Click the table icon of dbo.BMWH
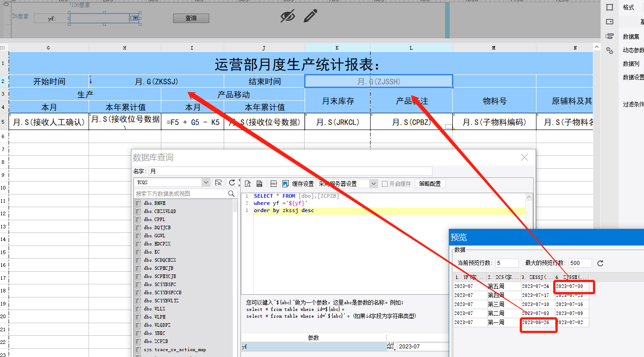Screen dimensions: 644x357 [x=139, y=203]
